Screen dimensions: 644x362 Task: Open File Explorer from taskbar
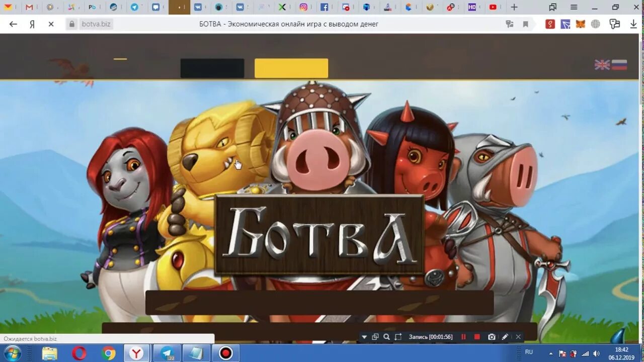coord(49,353)
